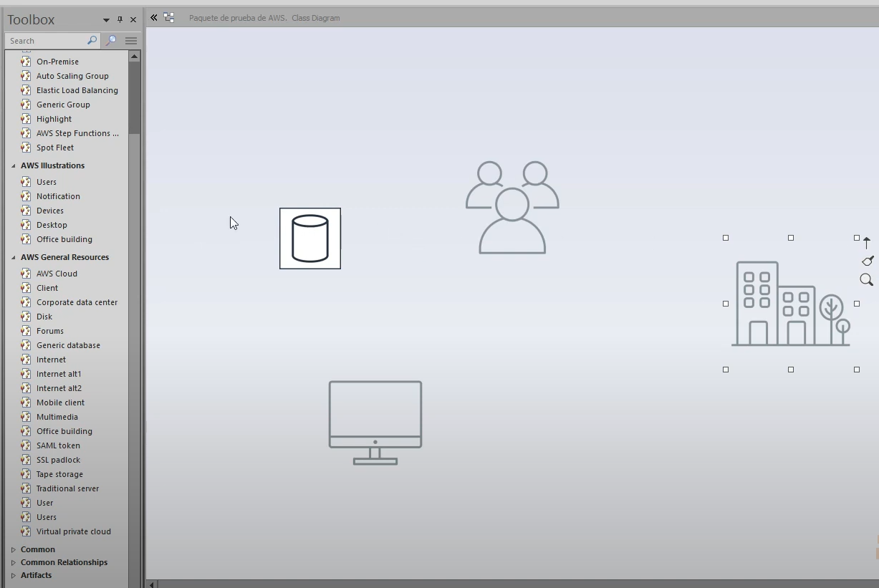Click the diagram hierarchy icon in header
This screenshot has height=588, width=879.
coord(169,17)
